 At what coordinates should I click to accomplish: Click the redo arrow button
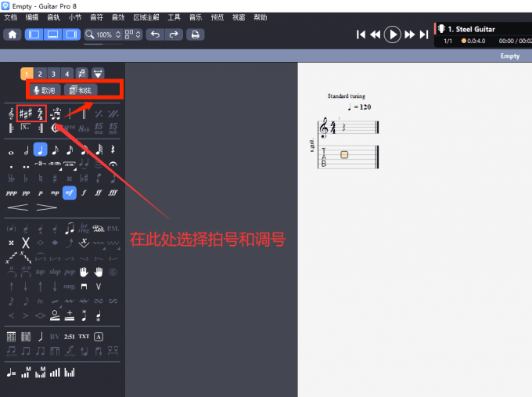coord(174,34)
